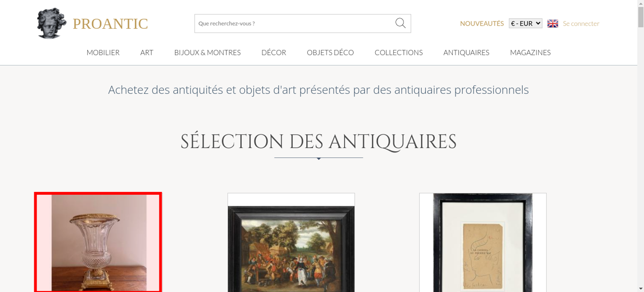This screenshot has width=644, height=292.
Task: Open the EUR currency dropdown
Action: [x=526, y=23]
